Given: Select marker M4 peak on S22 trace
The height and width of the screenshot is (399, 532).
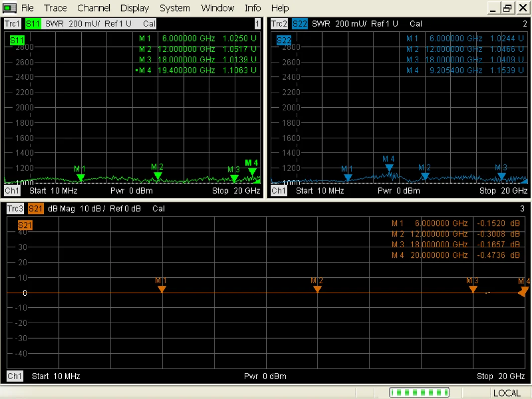Looking at the screenshot, I should [389, 168].
